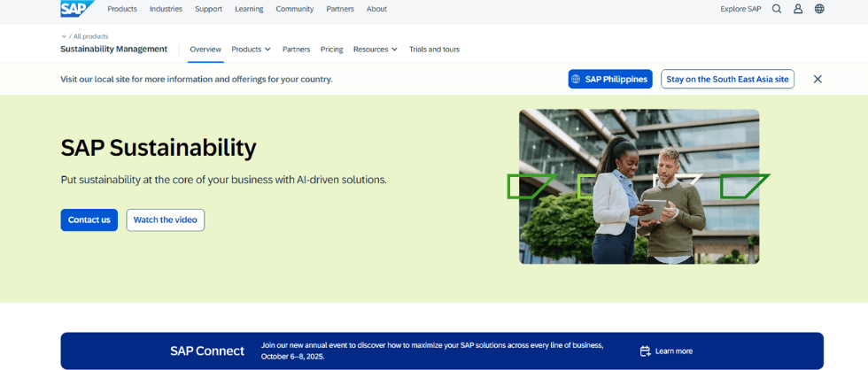Screen dimensions: 868x370
Task: Click the Contact us button
Action: click(89, 220)
